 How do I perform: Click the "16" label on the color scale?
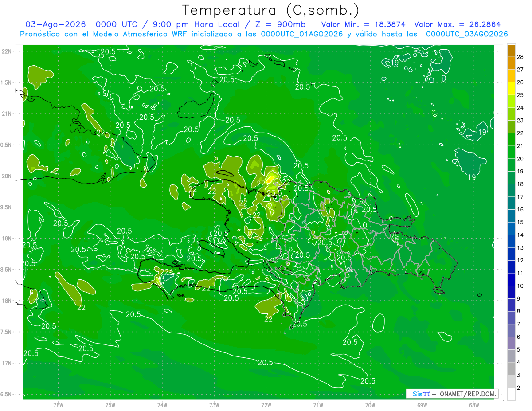click(520, 210)
